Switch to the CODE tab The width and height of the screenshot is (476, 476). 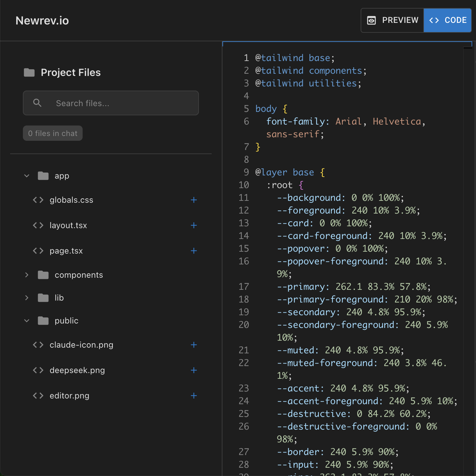point(447,20)
